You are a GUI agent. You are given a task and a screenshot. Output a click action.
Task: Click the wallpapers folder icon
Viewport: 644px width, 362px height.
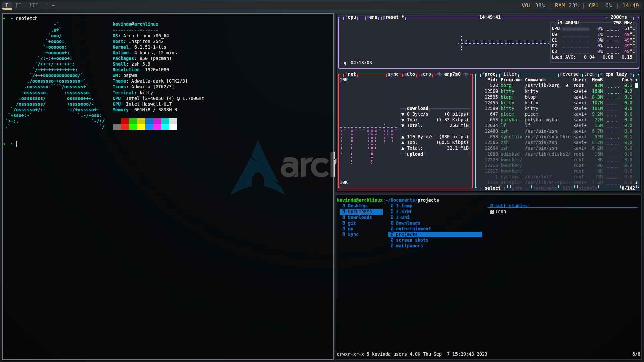tap(392, 246)
